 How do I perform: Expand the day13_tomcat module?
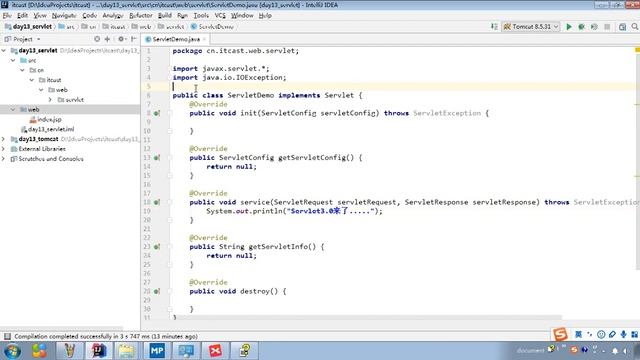pyautogui.click(x=4, y=139)
